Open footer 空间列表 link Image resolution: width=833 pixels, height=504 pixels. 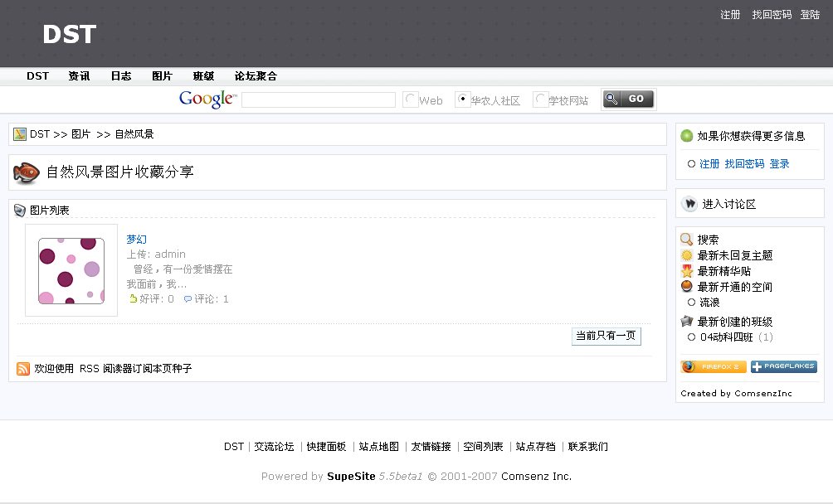click(x=483, y=447)
